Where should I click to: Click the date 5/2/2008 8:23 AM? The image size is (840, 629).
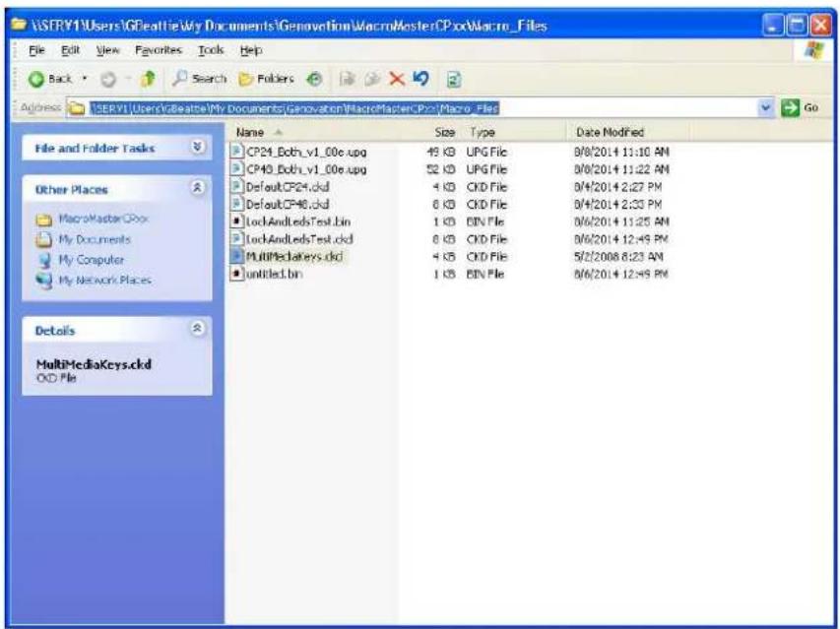coord(618,256)
